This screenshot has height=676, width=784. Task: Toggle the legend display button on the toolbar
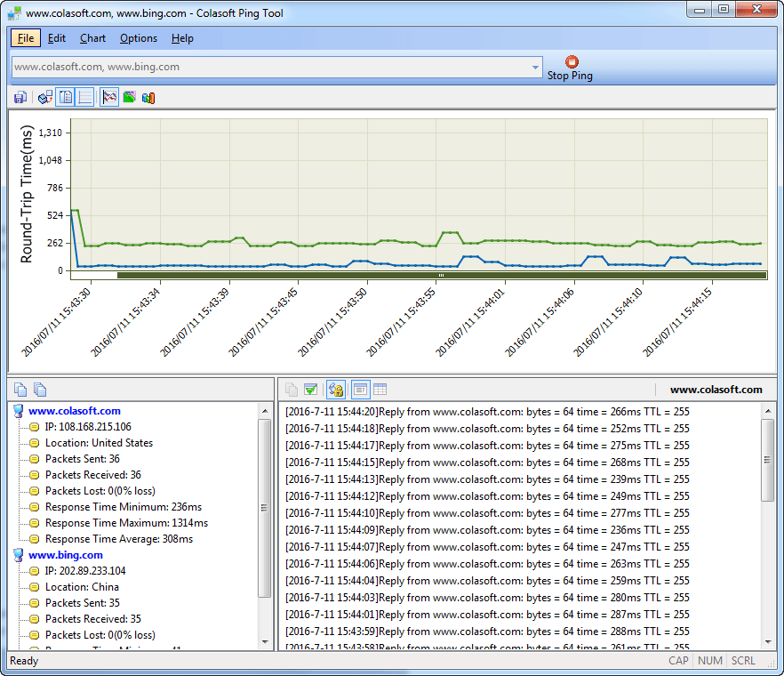(x=85, y=96)
